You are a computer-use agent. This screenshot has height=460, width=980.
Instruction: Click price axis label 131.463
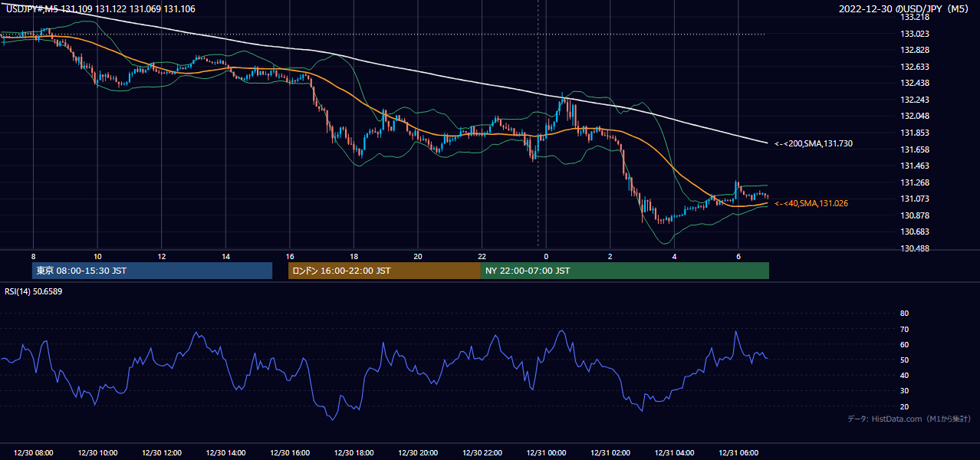913,166
